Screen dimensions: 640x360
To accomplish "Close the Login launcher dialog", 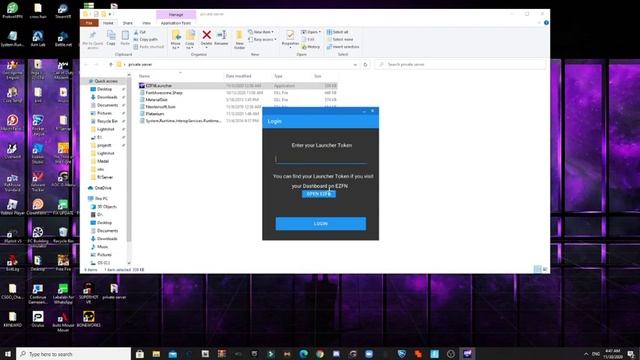I will click(x=372, y=111).
